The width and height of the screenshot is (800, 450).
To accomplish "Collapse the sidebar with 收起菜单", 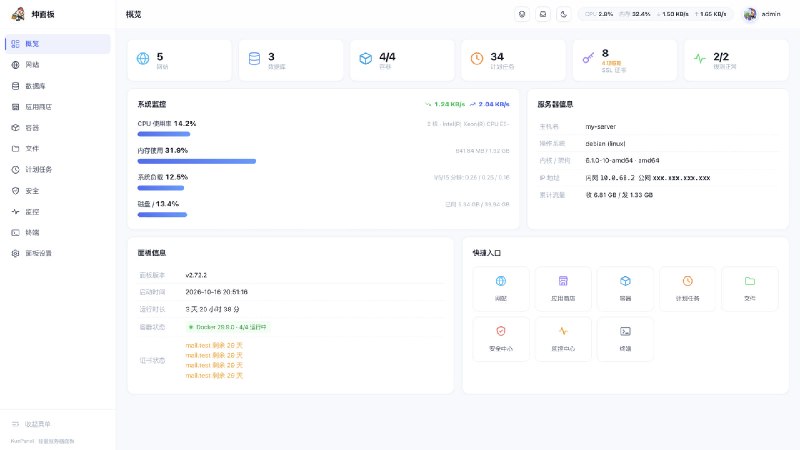I will tap(31, 424).
